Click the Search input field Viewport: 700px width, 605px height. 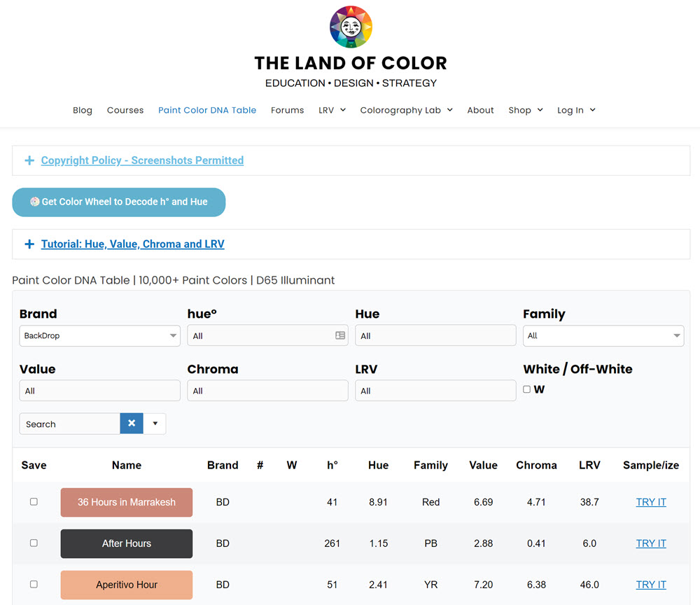tap(69, 424)
